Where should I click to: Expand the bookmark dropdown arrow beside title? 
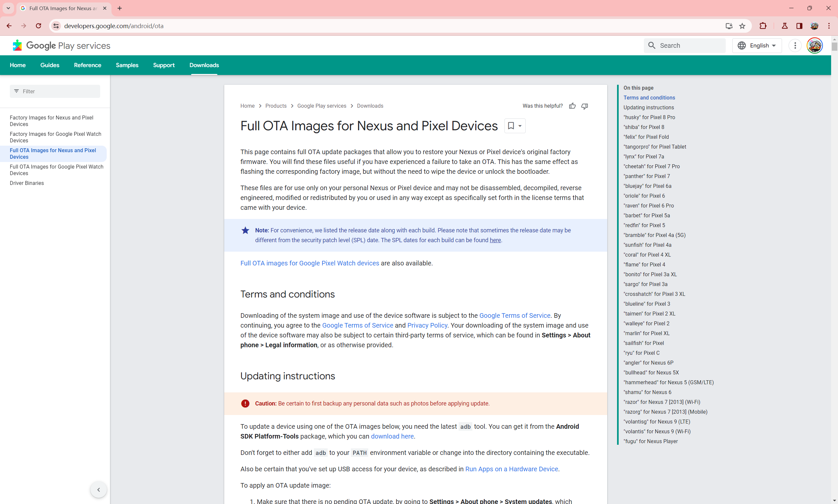click(520, 126)
